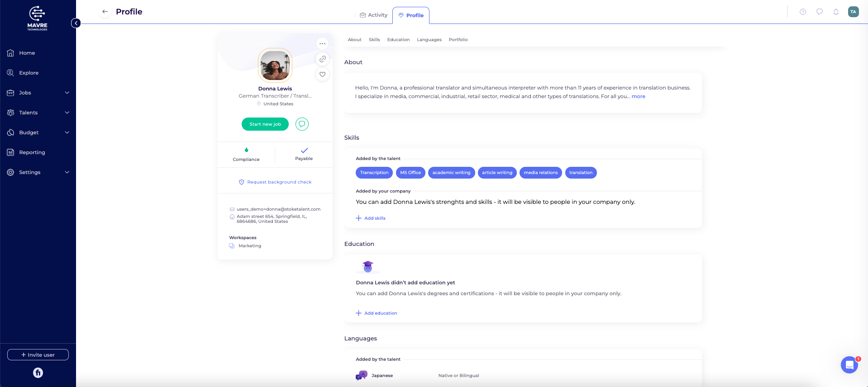Favorite Donna Lewis with the heart icon
Viewport: 868px width, 387px height.
(x=322, y=75)
